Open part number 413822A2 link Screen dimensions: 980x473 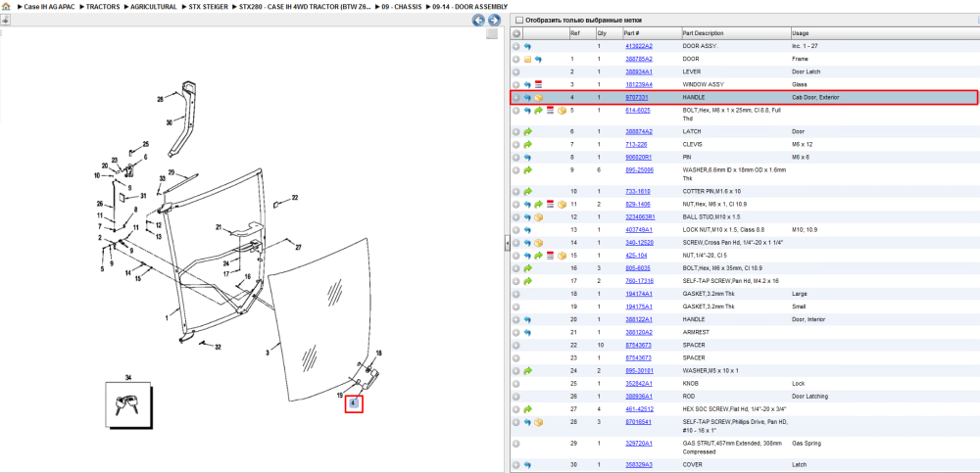pyautogui.click(x=639, y=46)
